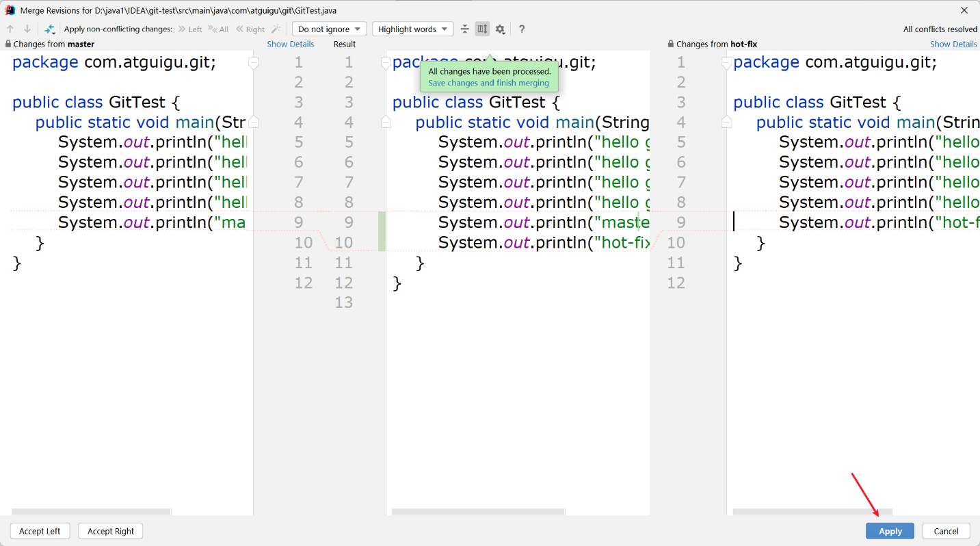
Task: Collapse package fold marker in Result pane
Action: (386, 63)
